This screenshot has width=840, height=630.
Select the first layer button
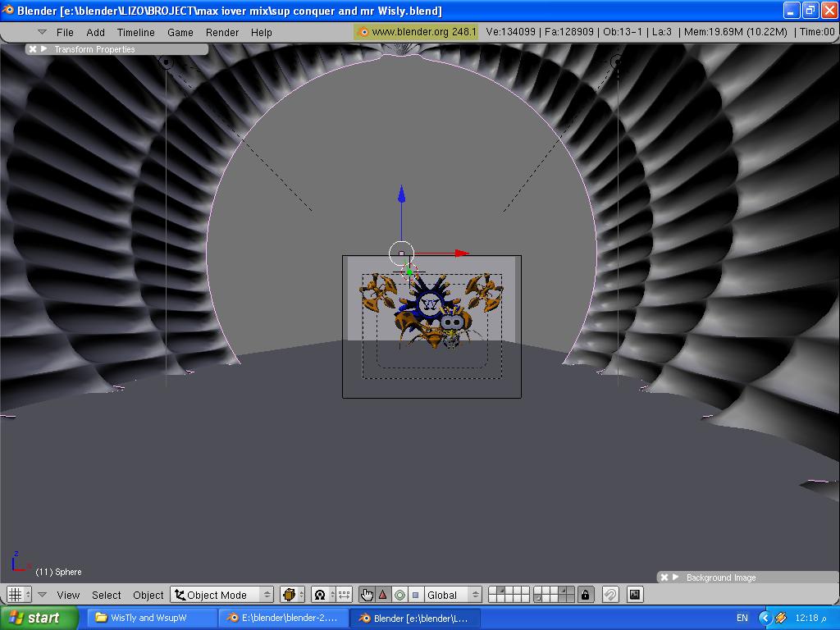click(x=493, y=591)
